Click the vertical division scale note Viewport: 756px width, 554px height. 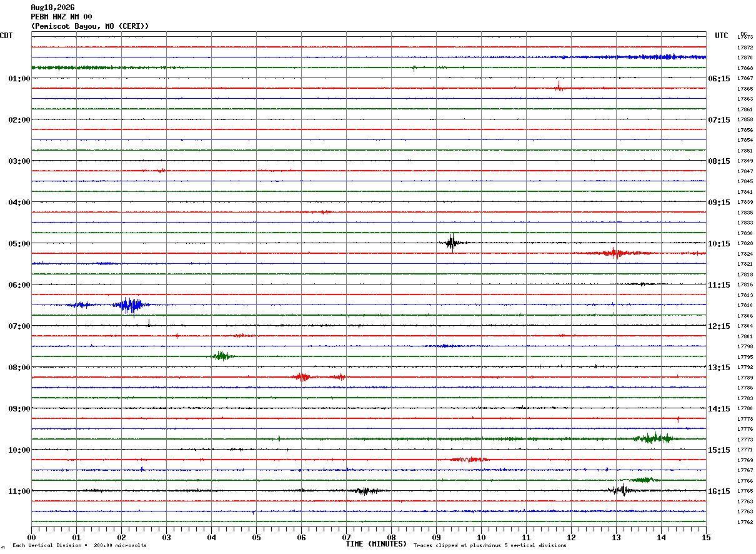(x=79, y=546)
